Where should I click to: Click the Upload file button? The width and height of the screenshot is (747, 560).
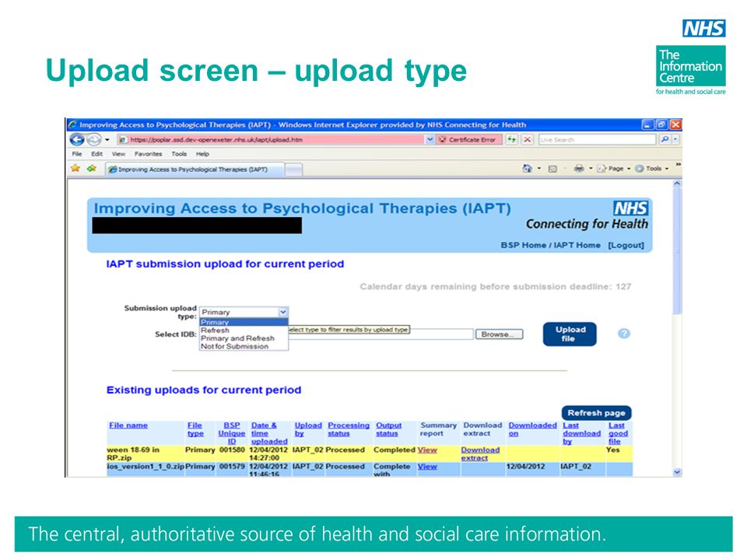tap(570, 334)
